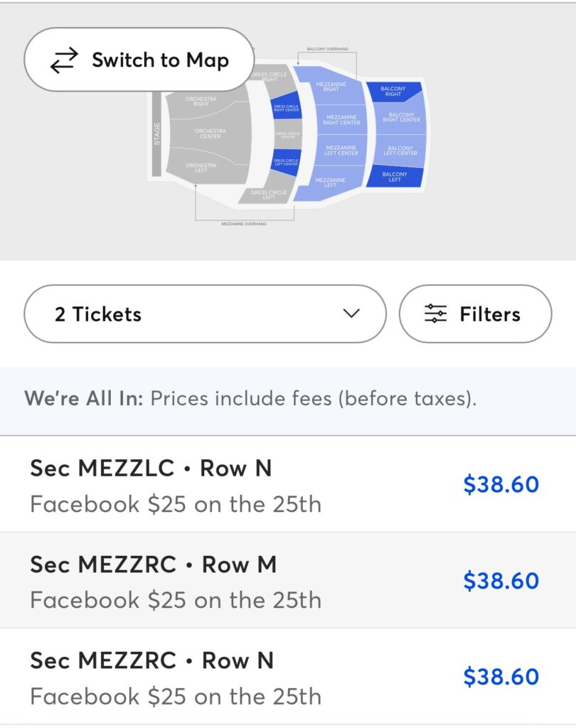Click the chevron arrow in the tickets selector

coord(351,314)
